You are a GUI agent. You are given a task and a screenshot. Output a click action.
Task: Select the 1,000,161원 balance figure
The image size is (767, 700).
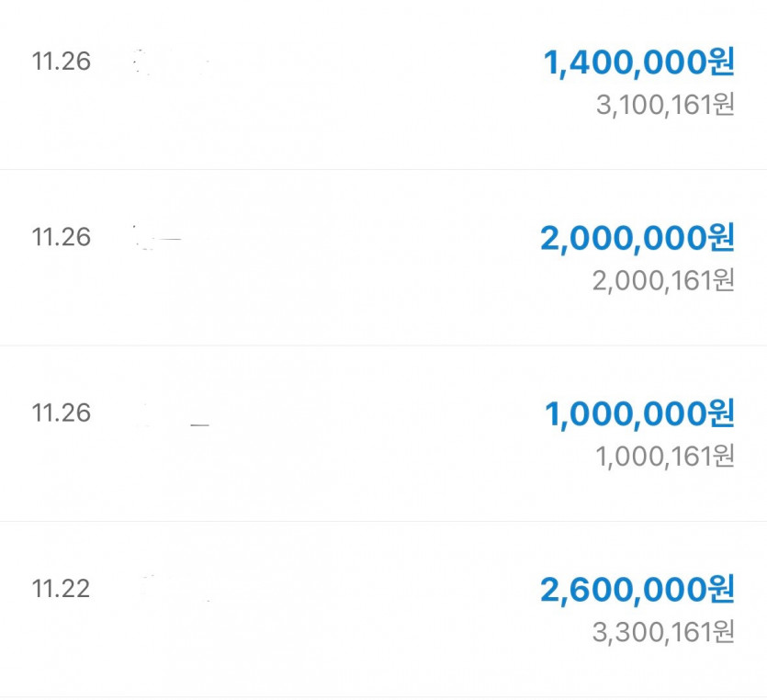coord(665,456)
